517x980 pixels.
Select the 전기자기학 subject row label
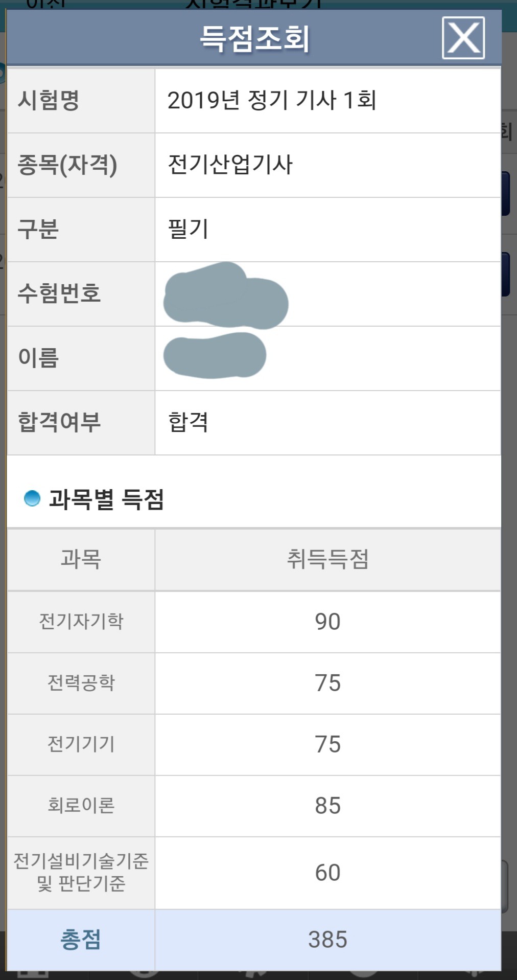point(81,621)
